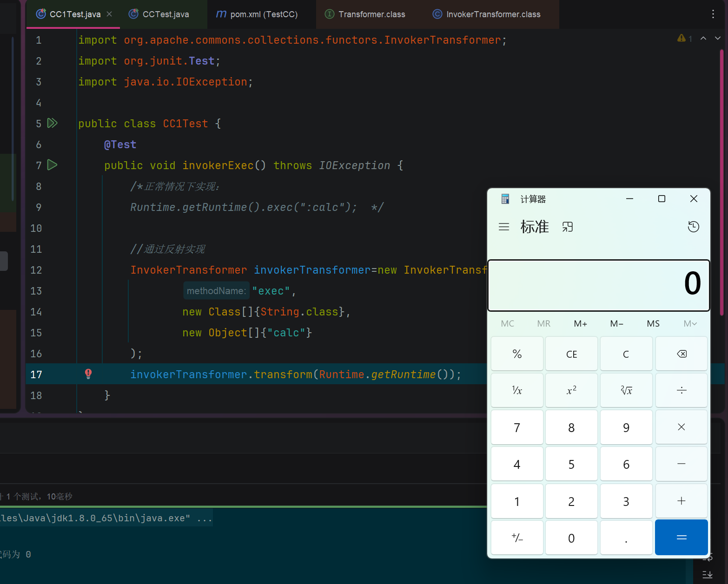
Task: Minimize the Calculator window
Action: coord(629,199)
